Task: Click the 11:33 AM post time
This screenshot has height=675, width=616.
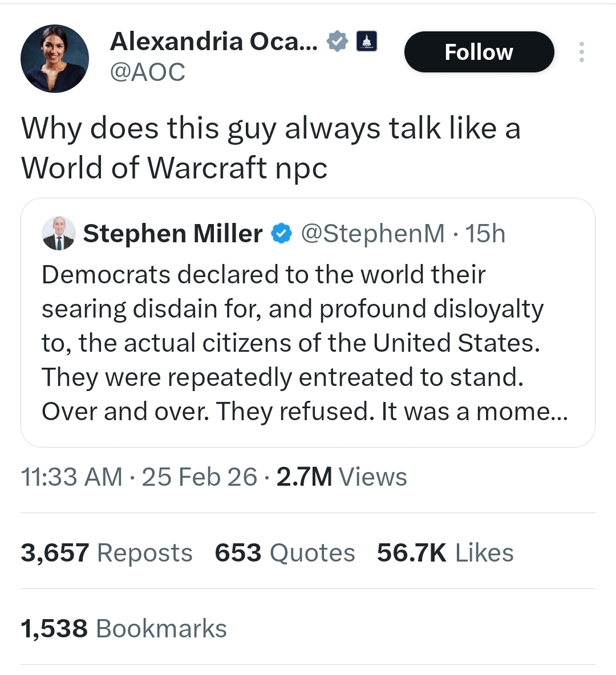Action: pyautogui.click(x=72, y=477)
